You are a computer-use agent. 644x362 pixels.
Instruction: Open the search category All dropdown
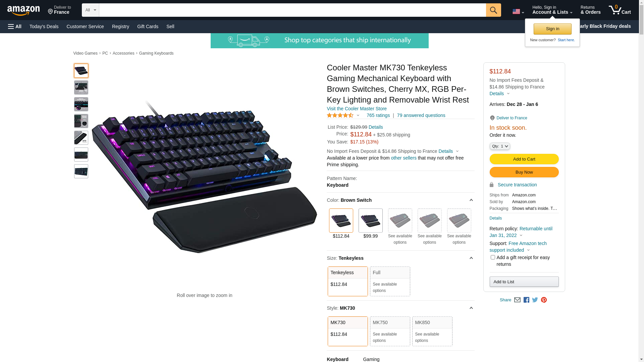tap(91, 10)
